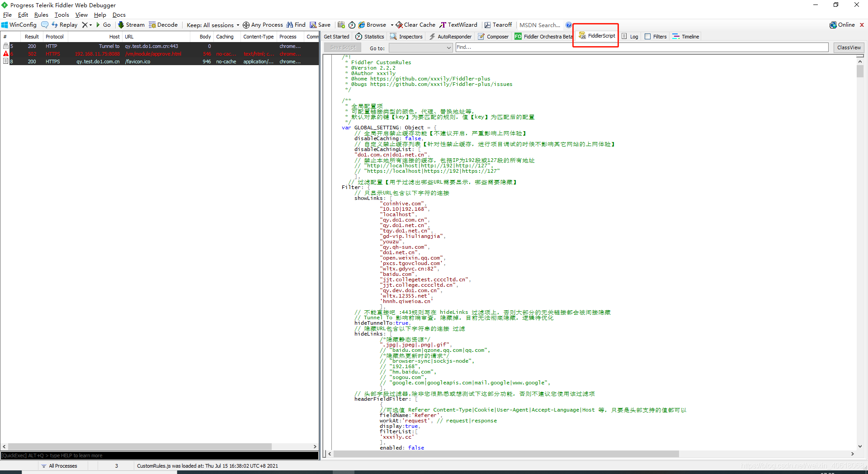Sort sessions by Protocol column header

pyautogui.click(x=55, y=37)
